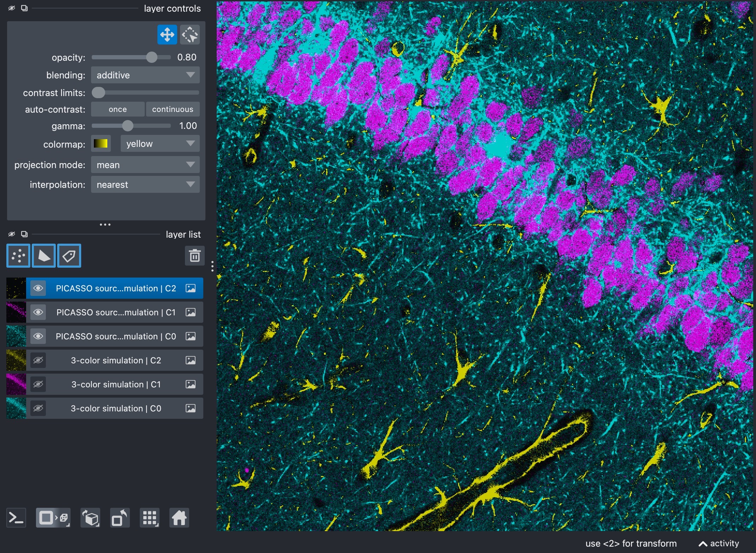Roll the dimensions order
Screen dimensions: 756x553
[x=90, y=518]
